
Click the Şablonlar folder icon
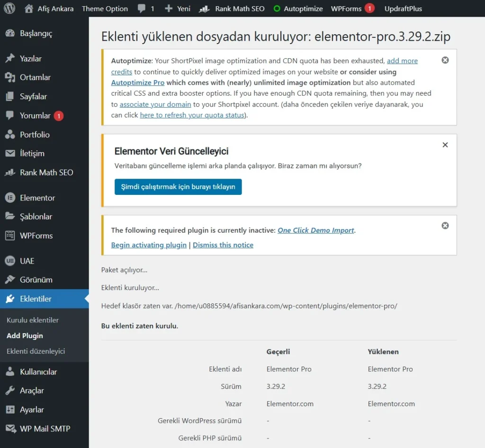tap(10, 216)
